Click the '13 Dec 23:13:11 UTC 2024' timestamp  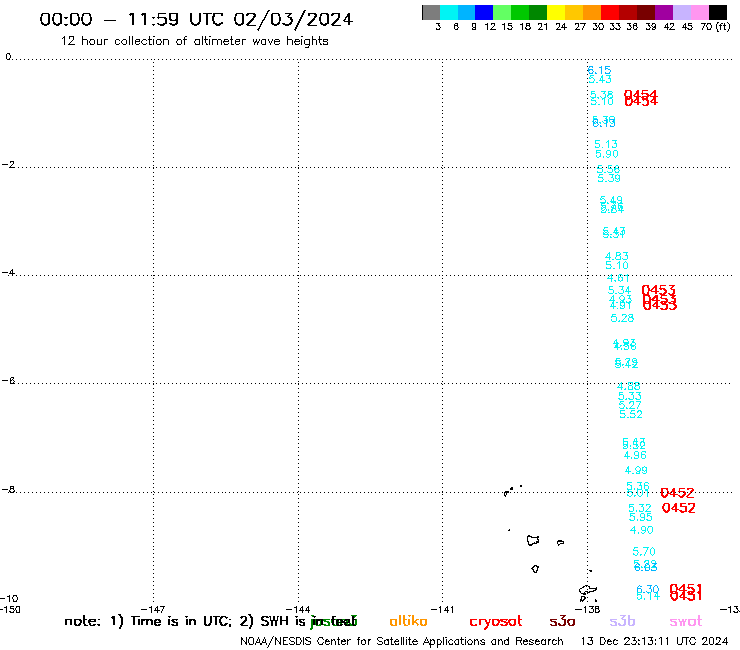(654, 641)
